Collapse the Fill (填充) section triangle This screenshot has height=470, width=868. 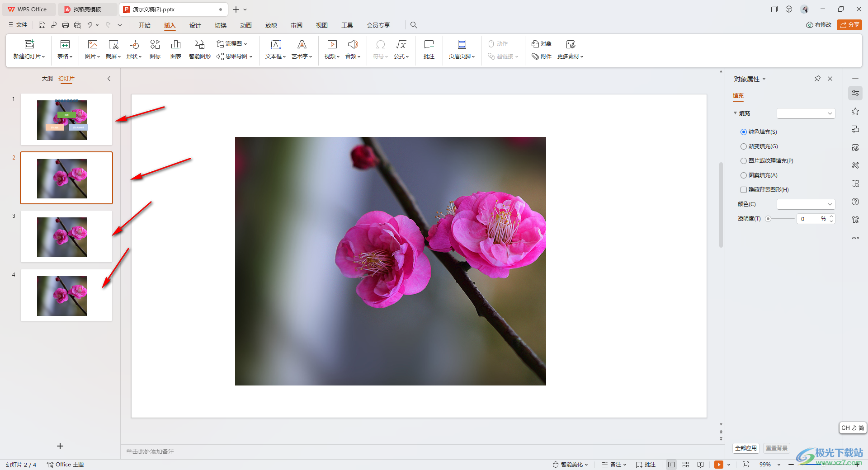tap(735, 113)
